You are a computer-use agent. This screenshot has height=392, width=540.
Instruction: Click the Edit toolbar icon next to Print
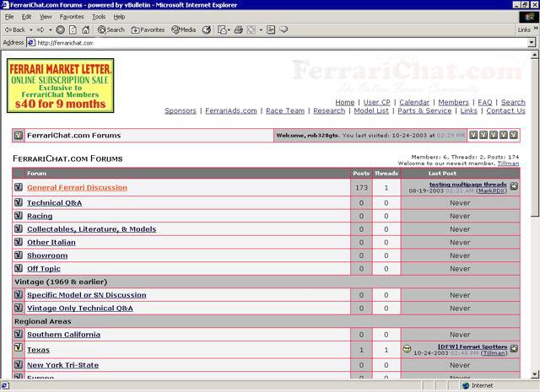click(x=251, y=30)
